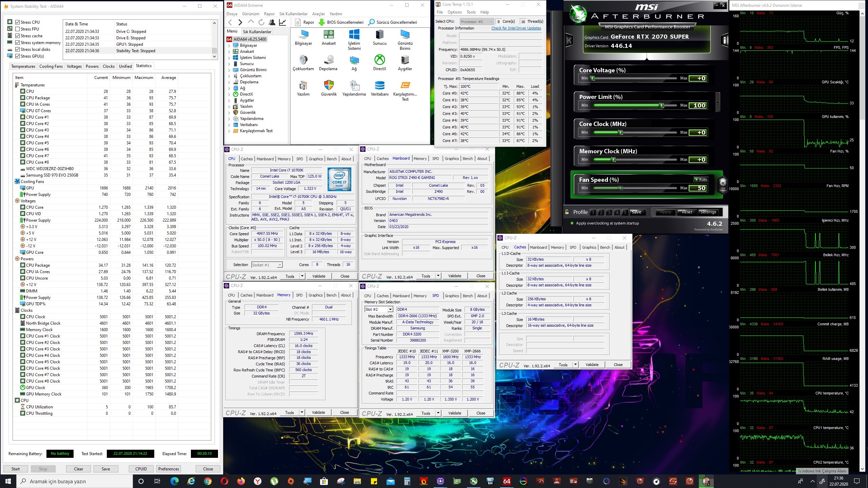868x488 pixels.
Task: Open Firefox from taskbar
Action: pyautogui.click(x=241, y=481)
